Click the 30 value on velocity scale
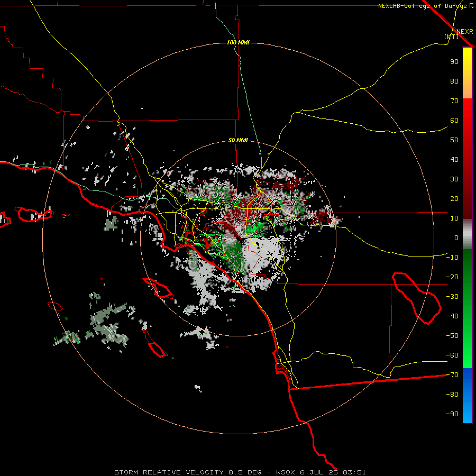The image size is (476, 476). tap(454, 179)
